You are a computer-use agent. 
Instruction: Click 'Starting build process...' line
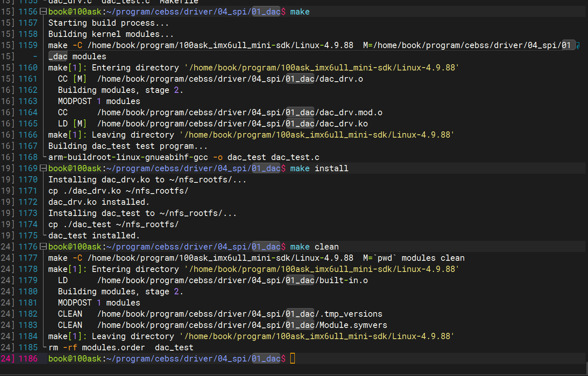[x=108, y=23]
